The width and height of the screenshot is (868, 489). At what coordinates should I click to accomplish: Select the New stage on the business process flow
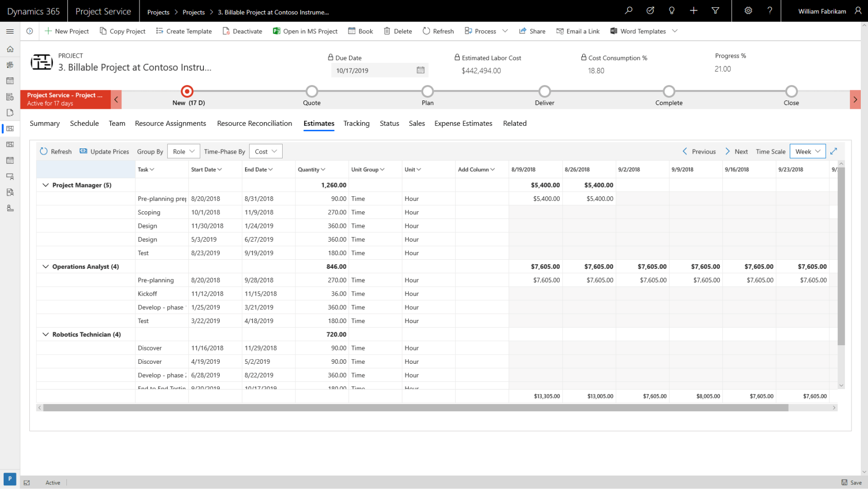coord(186,91)
